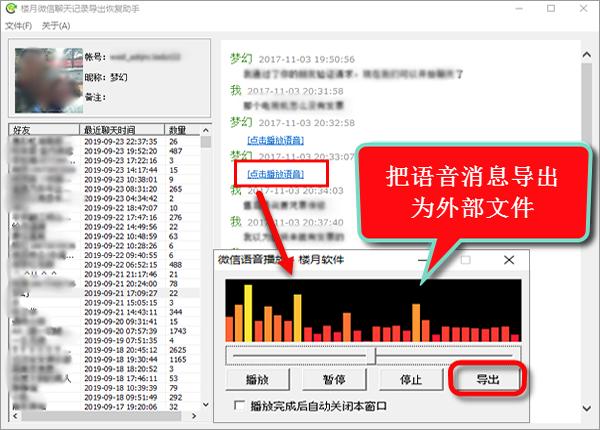Click the 昵称: 梦幻 label
This screenshot has width=600, height=430.
tap(106, 77)
